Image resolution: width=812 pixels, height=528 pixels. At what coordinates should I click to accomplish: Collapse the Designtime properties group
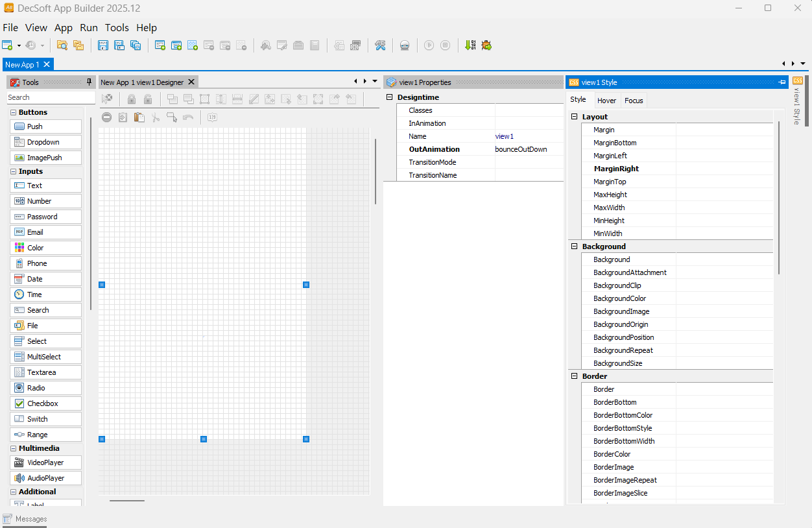click(x=390, y=97)
